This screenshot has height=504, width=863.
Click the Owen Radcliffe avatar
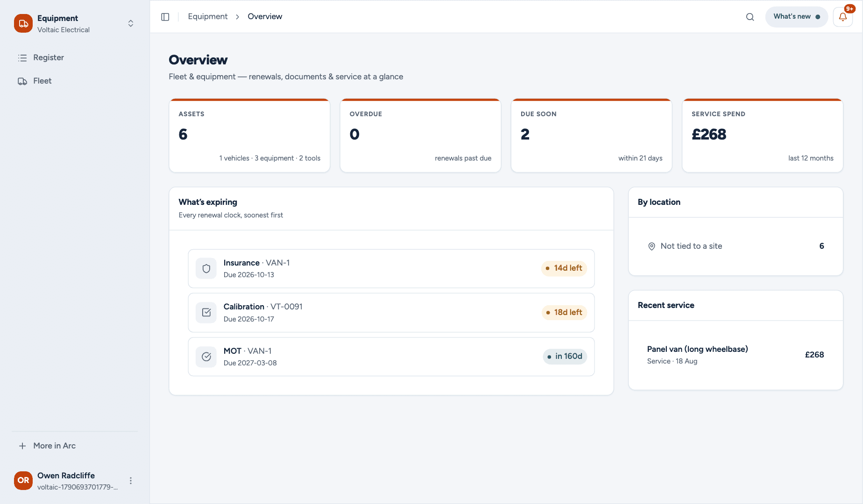[23, 481]
